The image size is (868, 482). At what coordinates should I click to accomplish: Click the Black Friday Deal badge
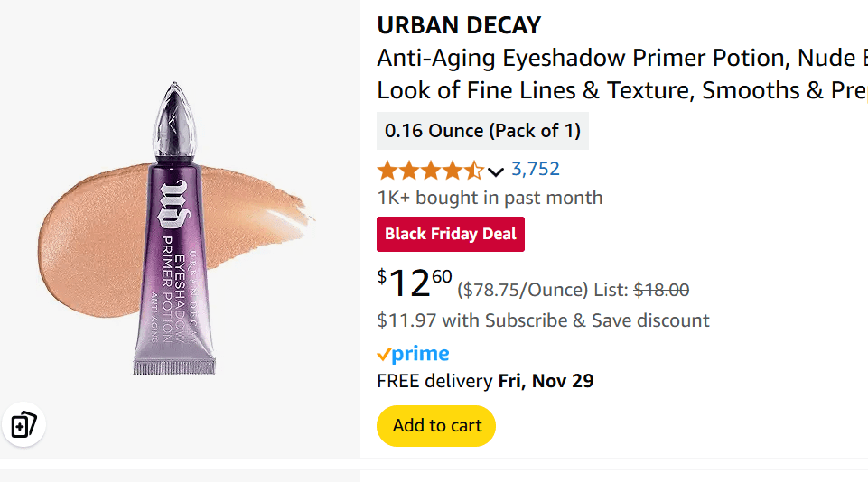tap(450, 234)
